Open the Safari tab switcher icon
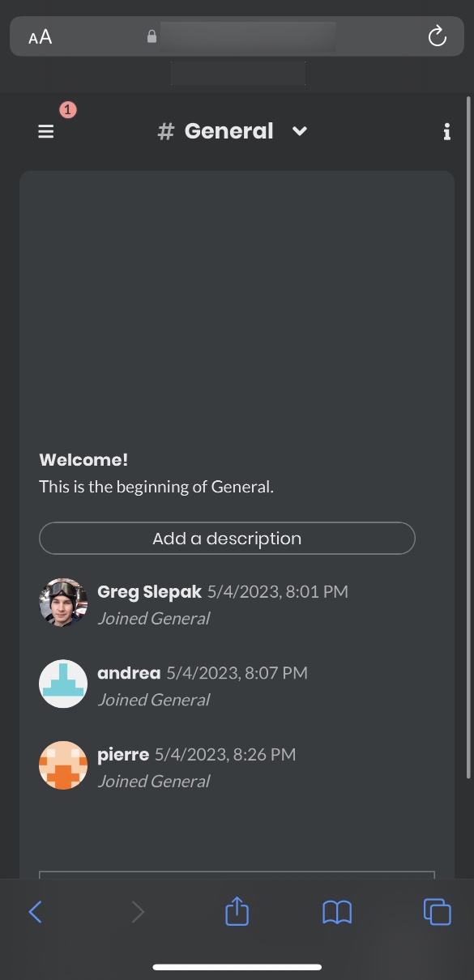Screen dimensions: 474x980 coord(437,911)
